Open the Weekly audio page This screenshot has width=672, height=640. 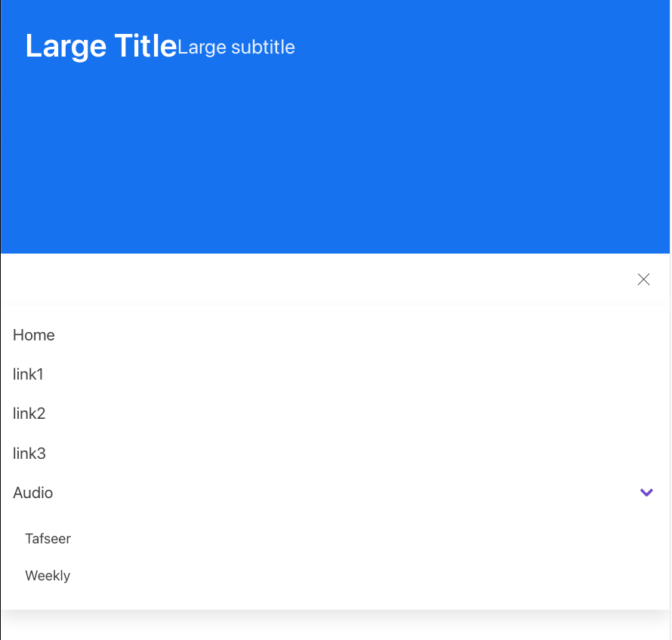(x=48, y=575)
